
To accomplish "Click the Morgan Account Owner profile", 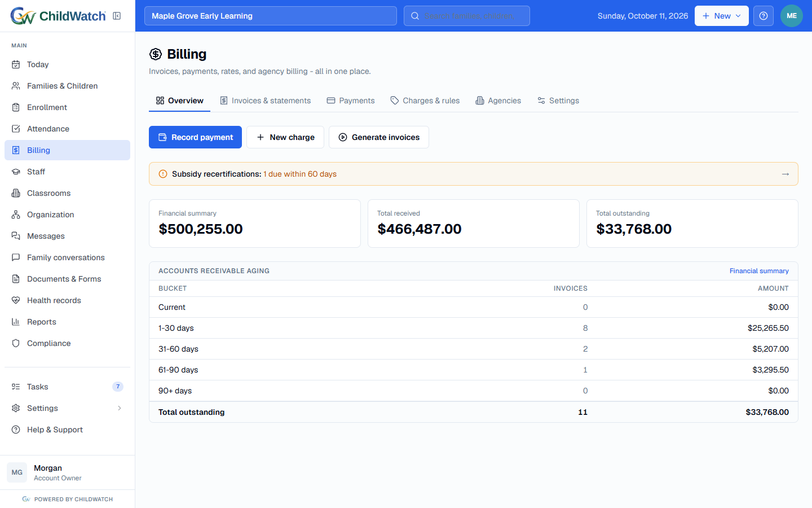I will (x=68, y=472).
